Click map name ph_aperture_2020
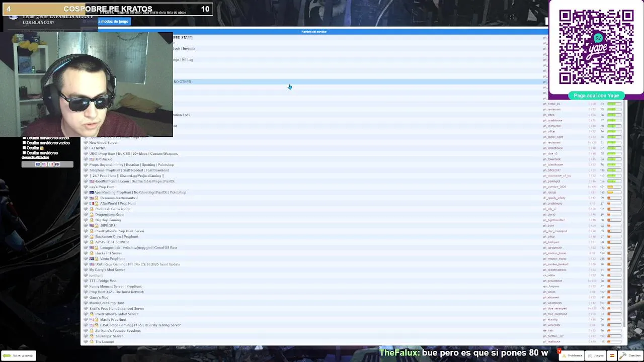 pos(554,187)
